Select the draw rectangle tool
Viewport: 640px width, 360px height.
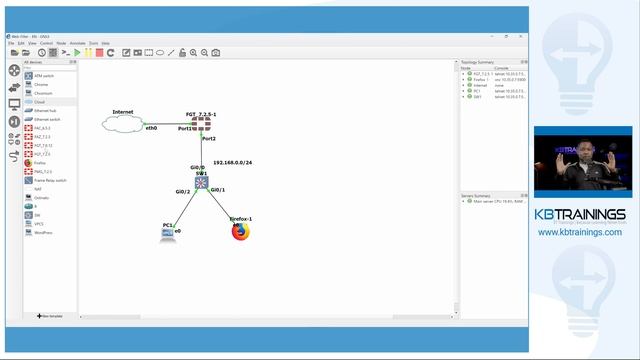click(x=149, y=53)
